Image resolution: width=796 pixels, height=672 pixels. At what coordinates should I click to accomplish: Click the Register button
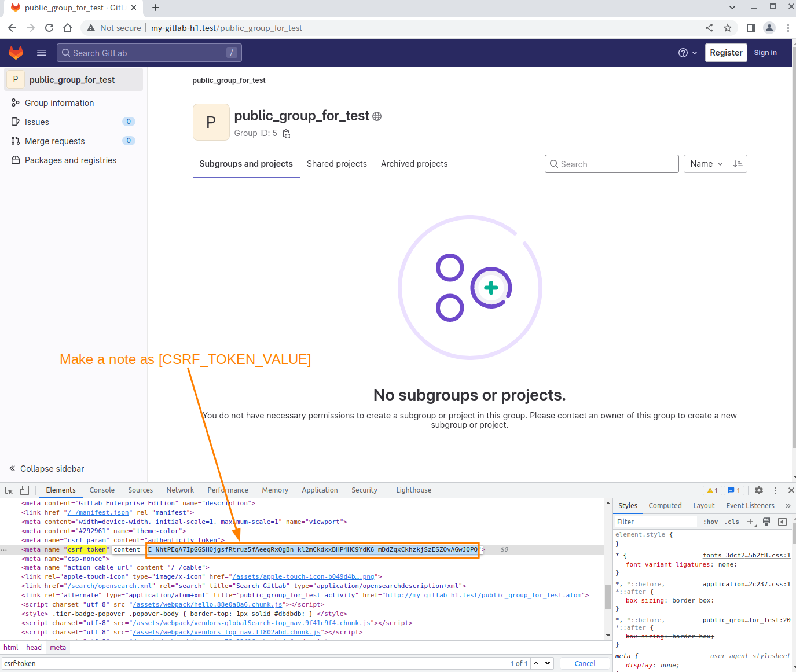point(726,53)
